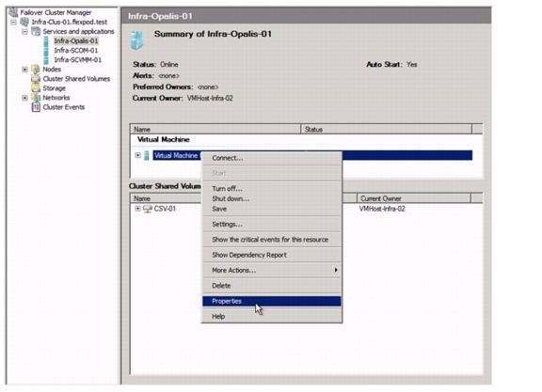Click the Cluster Events icon

click(x=36, y=107)
